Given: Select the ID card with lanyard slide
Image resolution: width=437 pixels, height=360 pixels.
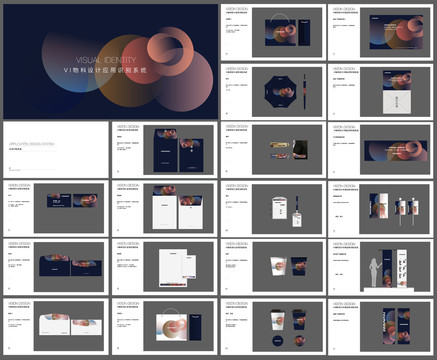Looking at the screenshot, I should coord(273,209).
